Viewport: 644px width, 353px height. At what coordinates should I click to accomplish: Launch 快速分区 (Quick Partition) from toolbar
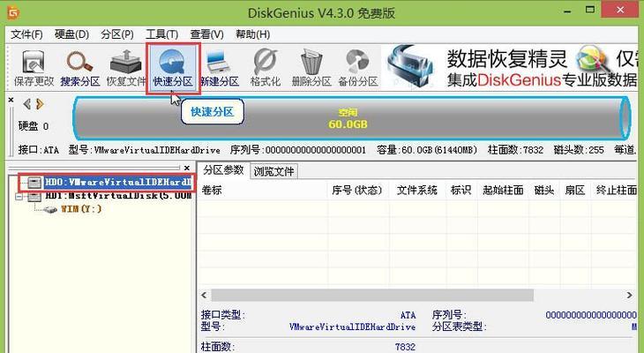click(173, 68)
